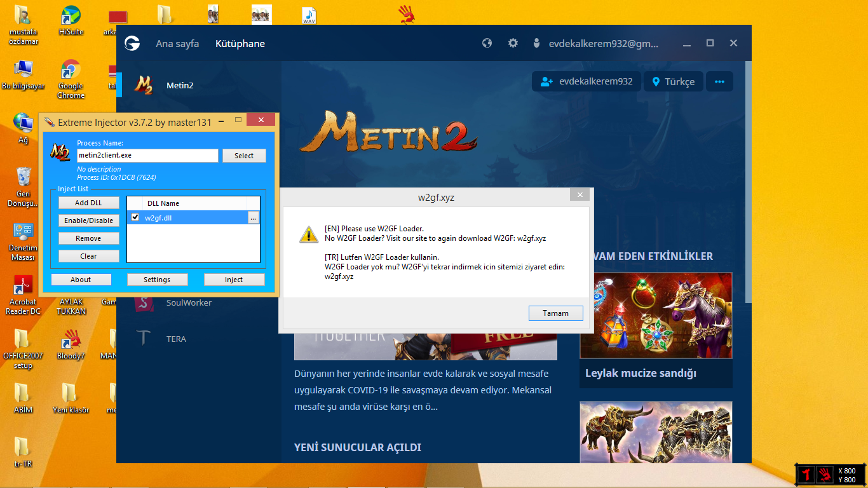This screenshot has height=488, width=868.
Task: Click the Process Name input field
Action: pyautogui.click(x=147, y=156)
